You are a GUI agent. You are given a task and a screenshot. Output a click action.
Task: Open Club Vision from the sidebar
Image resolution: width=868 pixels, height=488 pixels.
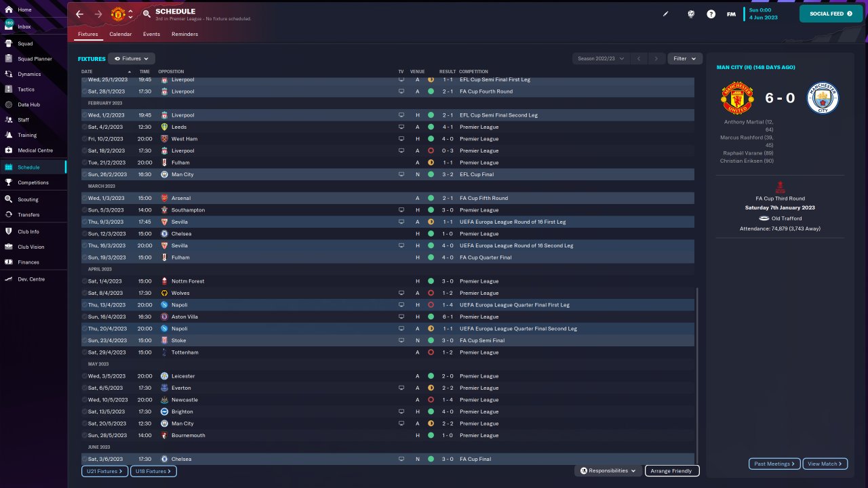[33, 247]
